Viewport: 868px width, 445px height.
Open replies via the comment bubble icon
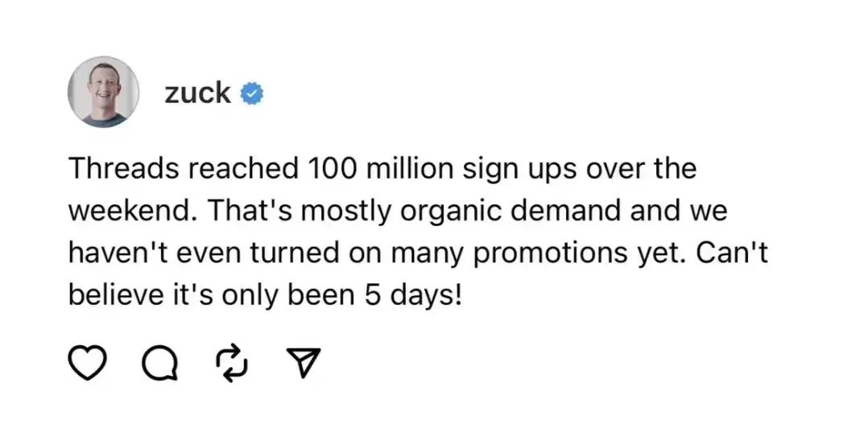159,364
